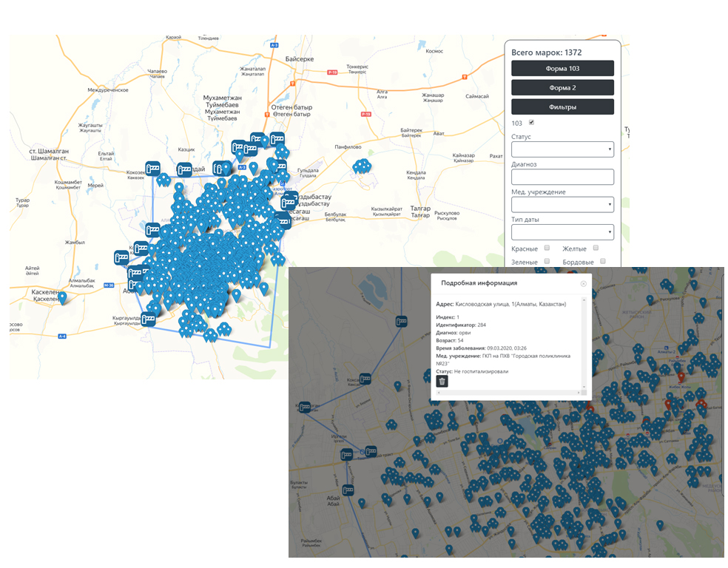Click leftmost checkpoint icon on upper map
Screen dimensions: 728x568
(x=121, y=257)
